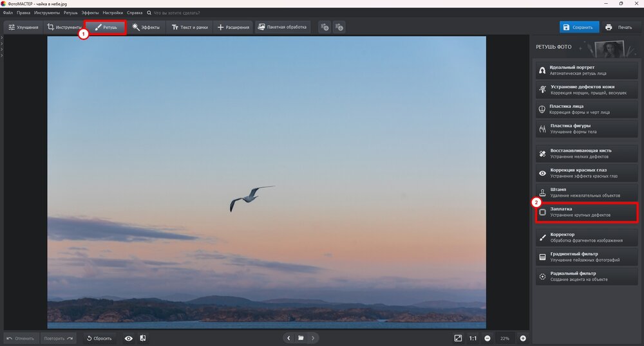Select the Штамп stamp tool
The image size is (644, 346).
[586, 192]
